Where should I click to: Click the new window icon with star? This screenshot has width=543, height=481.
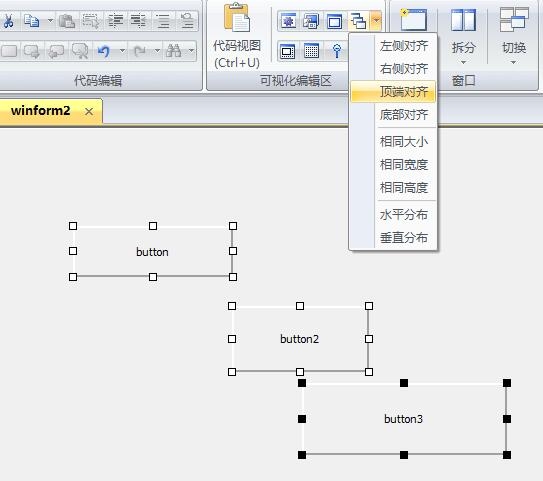click(413, 21)
